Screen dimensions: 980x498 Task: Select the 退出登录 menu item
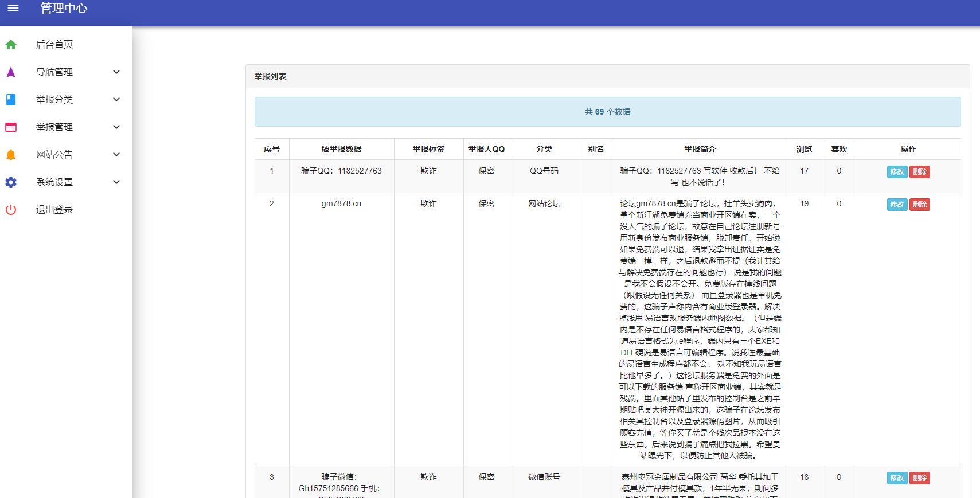[54, 210]
